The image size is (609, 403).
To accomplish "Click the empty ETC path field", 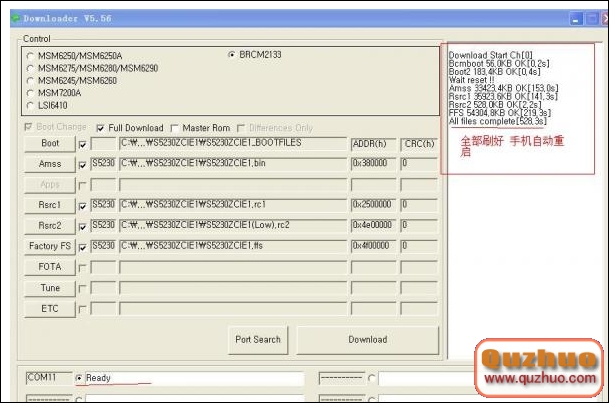I will [233, 309].
